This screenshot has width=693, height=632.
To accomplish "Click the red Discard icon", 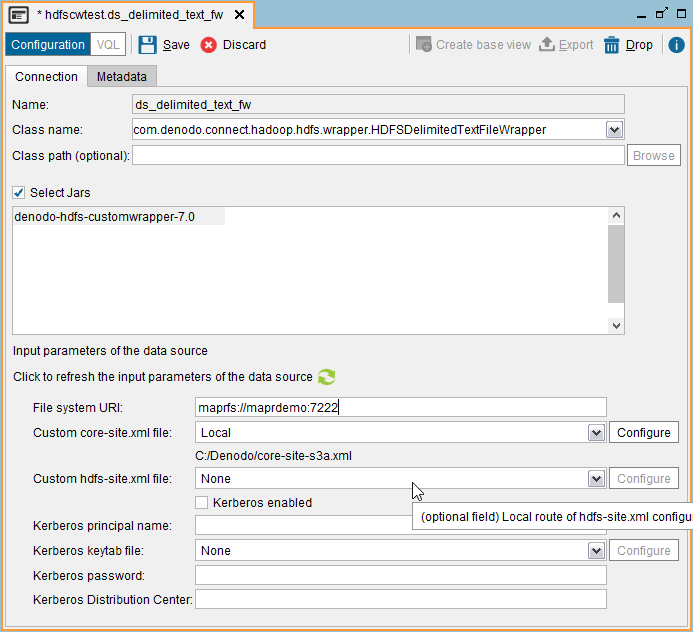I will coord(209,45).
